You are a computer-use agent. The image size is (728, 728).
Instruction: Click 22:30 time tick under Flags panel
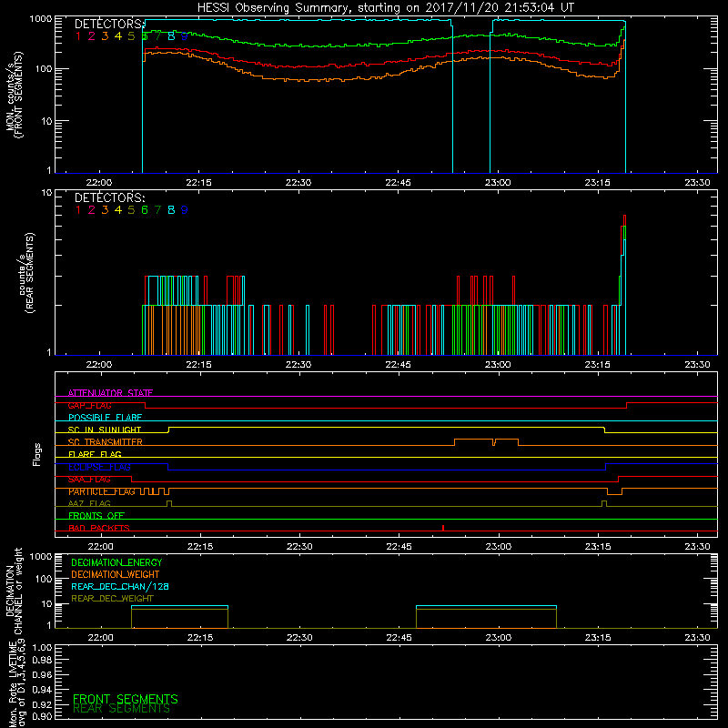pyautogui.click(x=299, y=547)
